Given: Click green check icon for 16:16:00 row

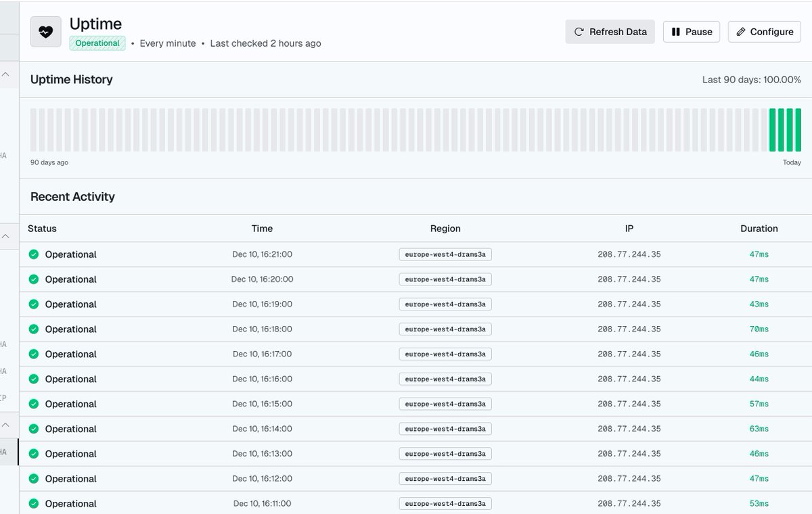Looking at the screenshot, I should coord(34,379).
